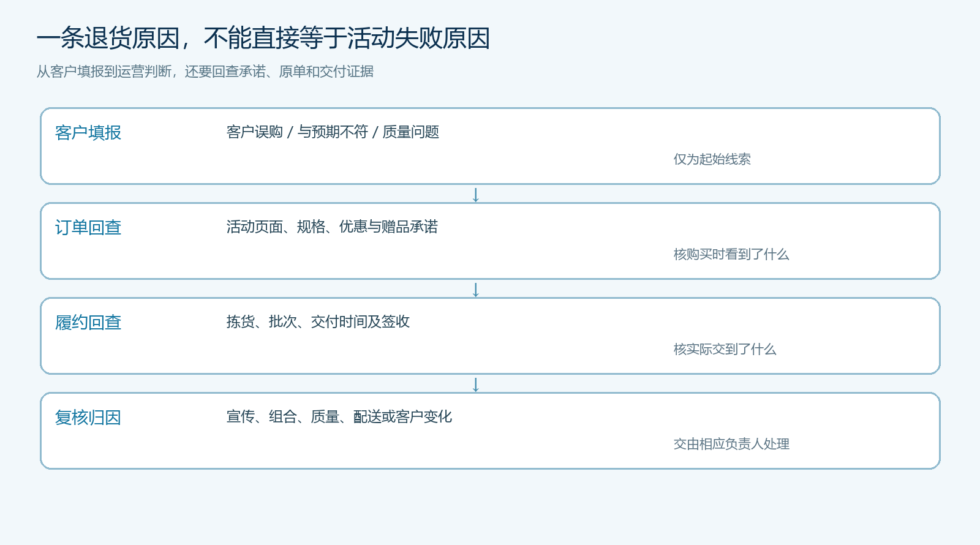Image resolution: width=980 pixels, height=545 pixels.
Task: Select the 复核归因 step label
Action: tap(88, 418)
